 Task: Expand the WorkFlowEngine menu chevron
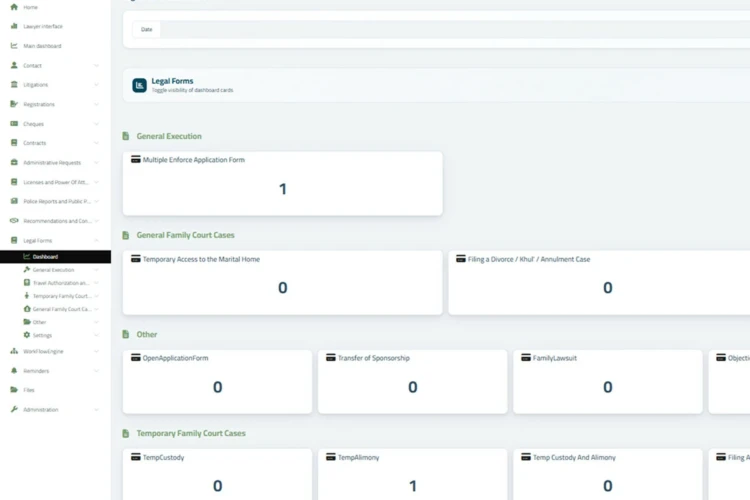pyautogui.click(x=96, y=351)
